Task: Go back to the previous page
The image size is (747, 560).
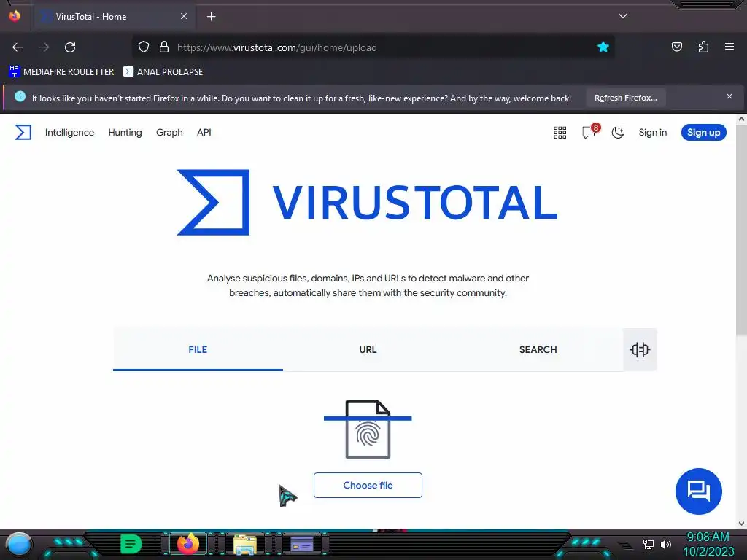Action: pos(18,47)
